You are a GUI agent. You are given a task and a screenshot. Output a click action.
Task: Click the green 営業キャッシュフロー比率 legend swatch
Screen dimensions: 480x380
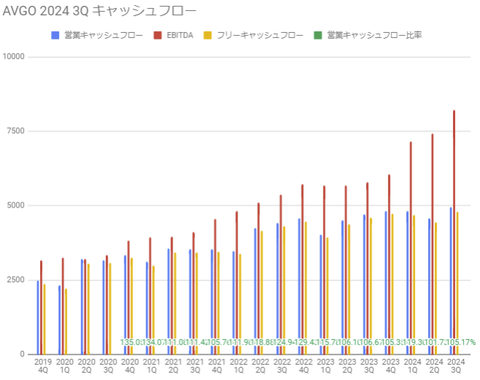[318, 35]
